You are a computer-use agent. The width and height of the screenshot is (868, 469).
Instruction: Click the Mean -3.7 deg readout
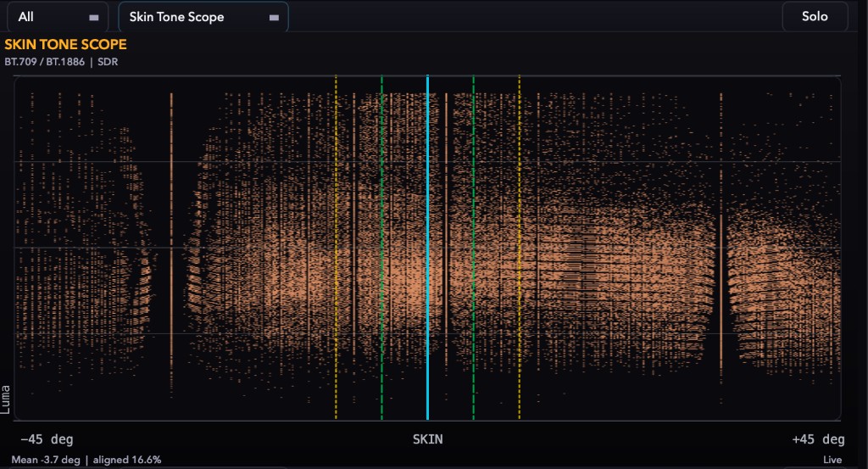(x=46, y=460)
